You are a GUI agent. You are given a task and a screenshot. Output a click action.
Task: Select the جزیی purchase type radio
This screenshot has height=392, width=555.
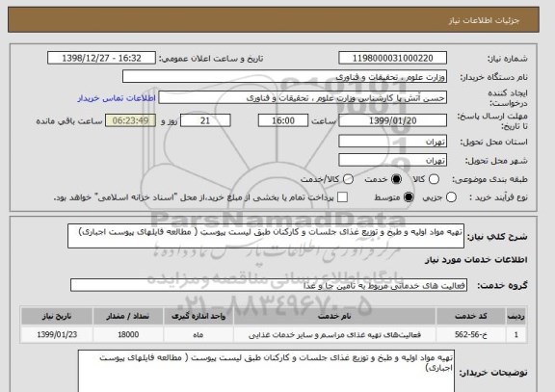pyautogui.click(x=451, y=197)
